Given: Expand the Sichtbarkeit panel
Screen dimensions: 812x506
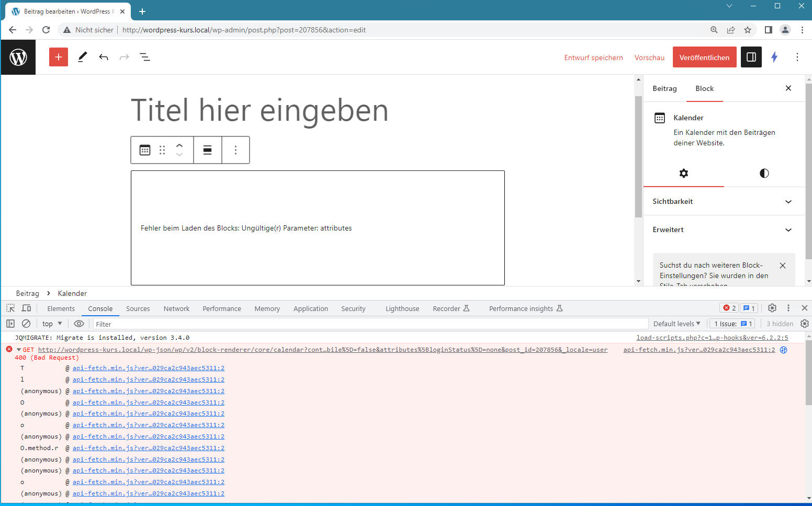Looking at the screenshot, I should click(724, 201).
